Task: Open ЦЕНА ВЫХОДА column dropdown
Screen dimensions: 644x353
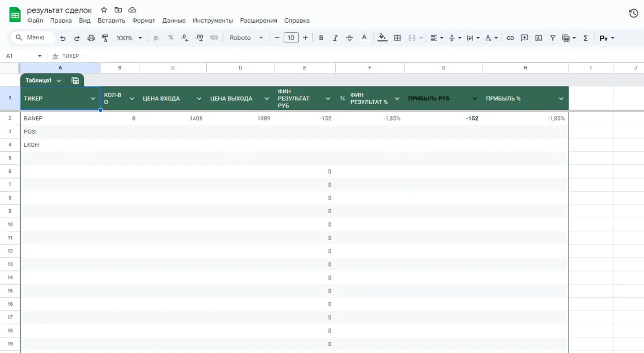Action: click(x=267, y=99)
